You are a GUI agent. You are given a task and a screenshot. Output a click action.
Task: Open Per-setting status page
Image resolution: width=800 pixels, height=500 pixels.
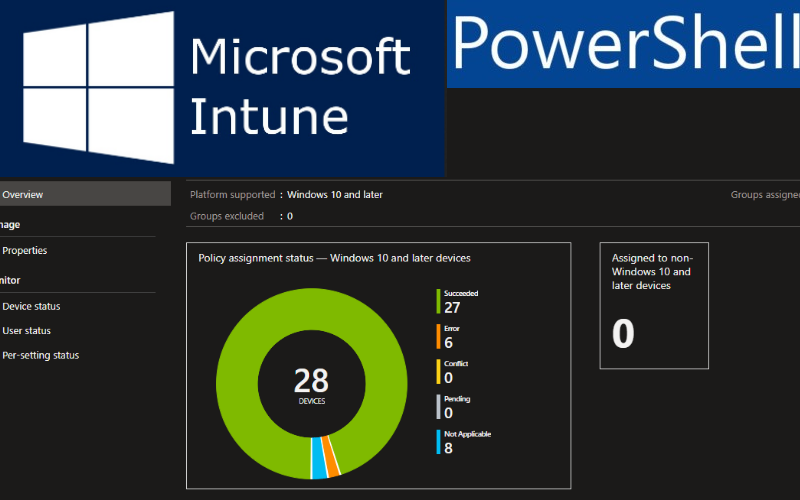[x=41, y=355]
